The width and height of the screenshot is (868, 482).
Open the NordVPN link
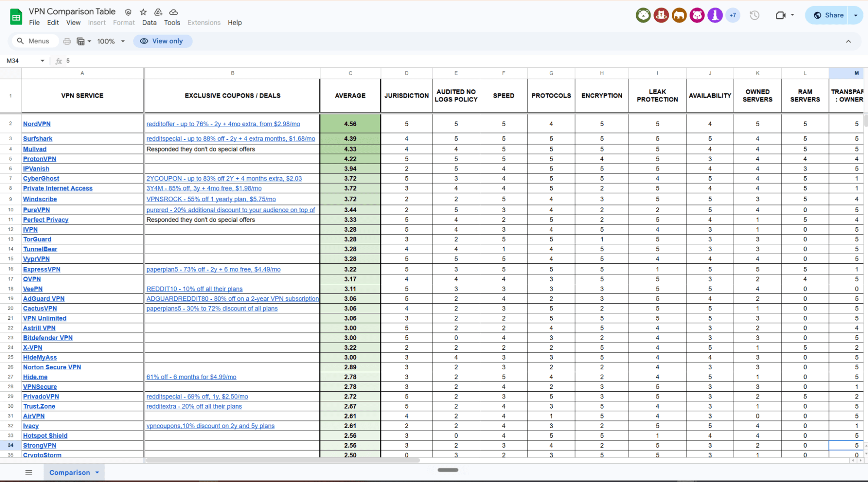[36, 124]
